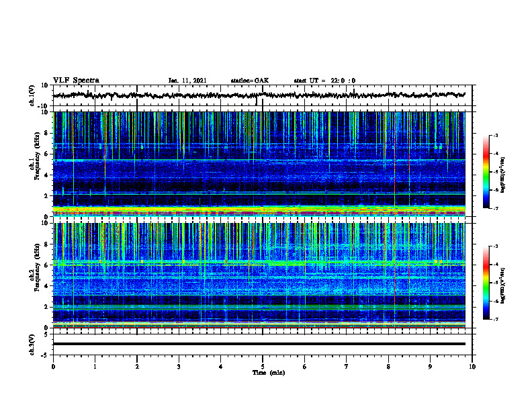
Task: Click the "start UT = 22:0 :0" text
Action: click(324, 81)
